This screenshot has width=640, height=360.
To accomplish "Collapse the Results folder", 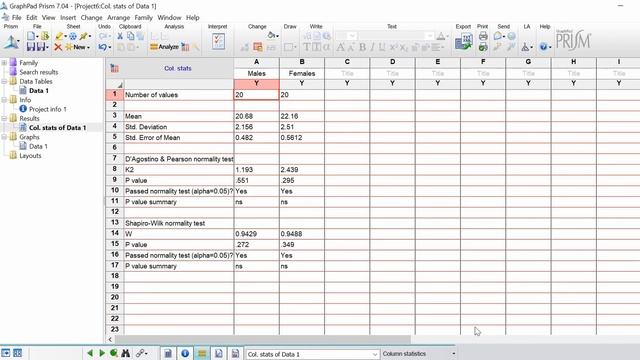I will [x=4, y=119].
